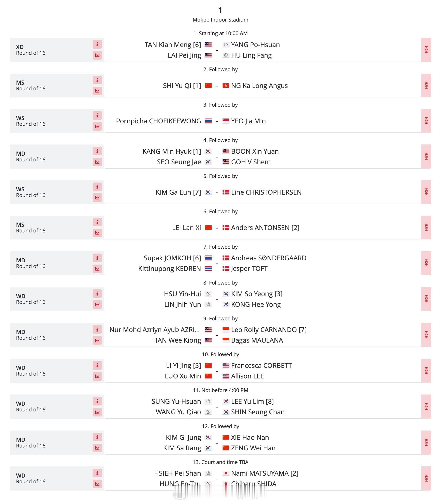Open chart icon for KIM Gi Jung match
439x504 pixels.
[97, 448]
